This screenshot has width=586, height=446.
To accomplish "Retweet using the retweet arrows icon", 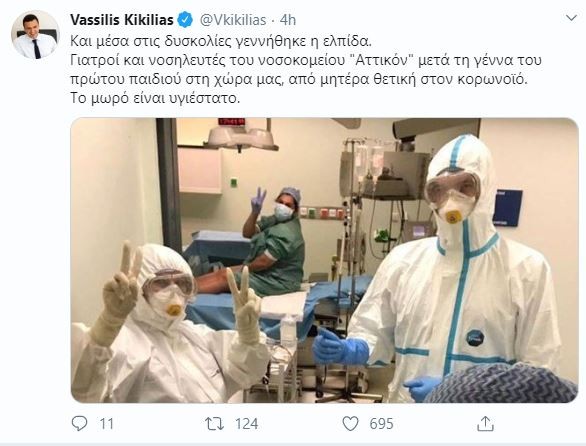I will tap(215, 424).
